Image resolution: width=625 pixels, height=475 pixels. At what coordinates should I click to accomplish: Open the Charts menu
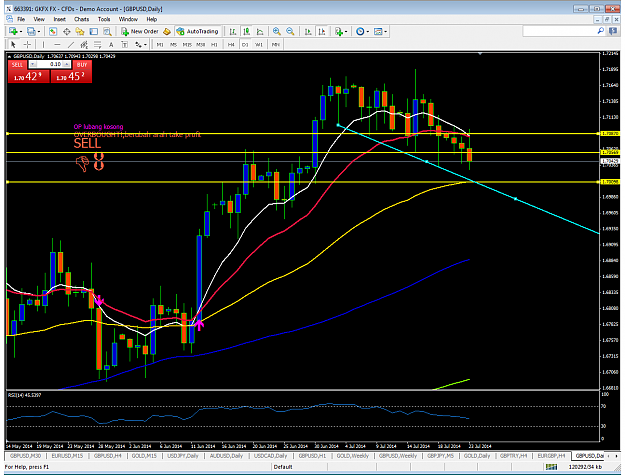(81, 19)
